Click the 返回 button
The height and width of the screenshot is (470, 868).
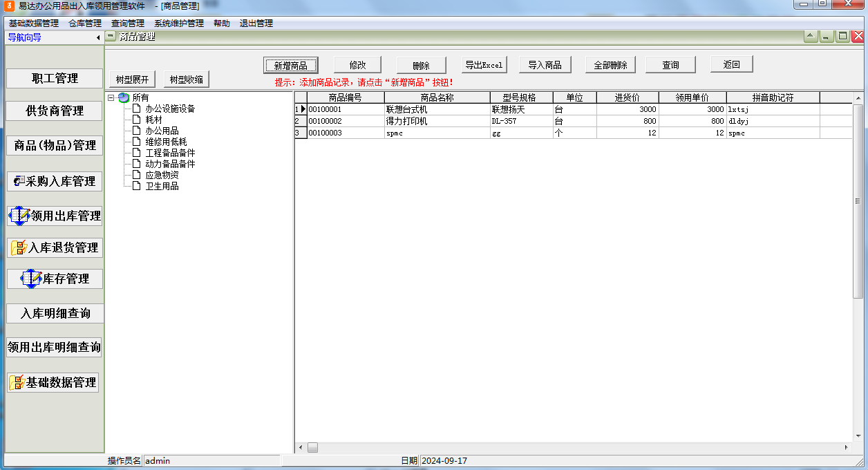click(x=732, y=65)
